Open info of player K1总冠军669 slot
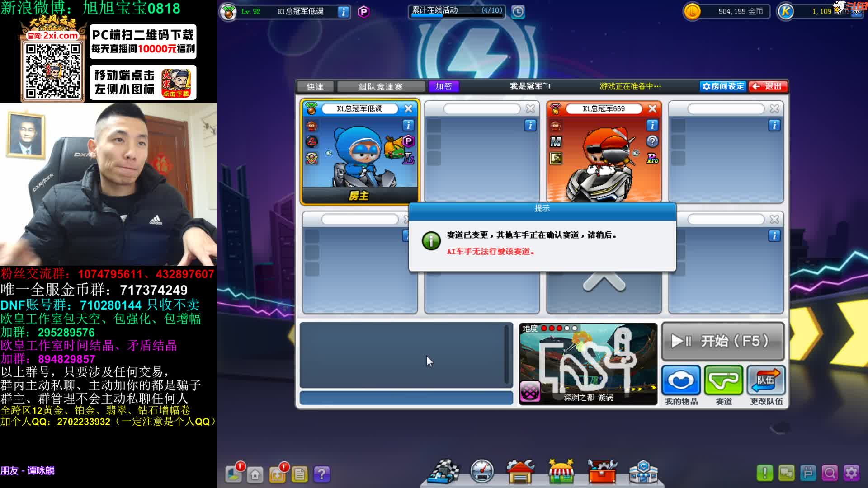The width and height of the screenshot is (868, 488). tap(652, 125)
